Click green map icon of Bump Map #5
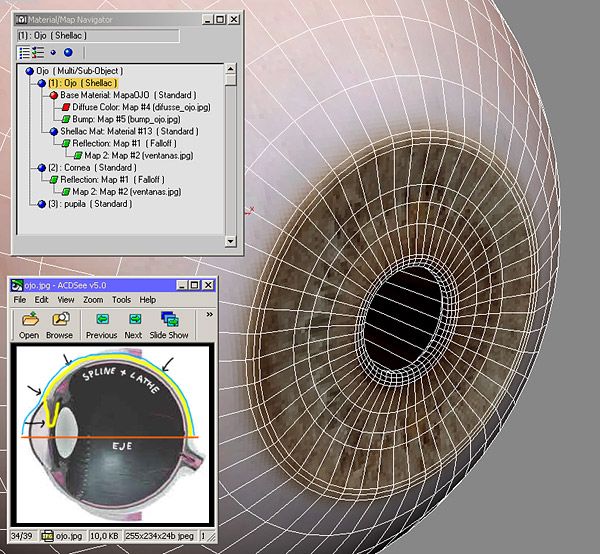Screen dimensions: 600x554 point(66,119)
